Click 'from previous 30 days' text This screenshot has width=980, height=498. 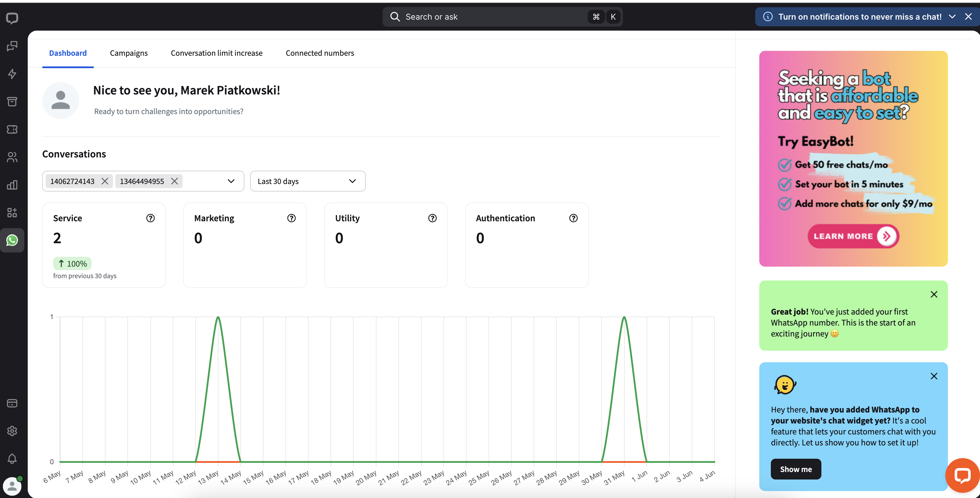coord(85,276)
